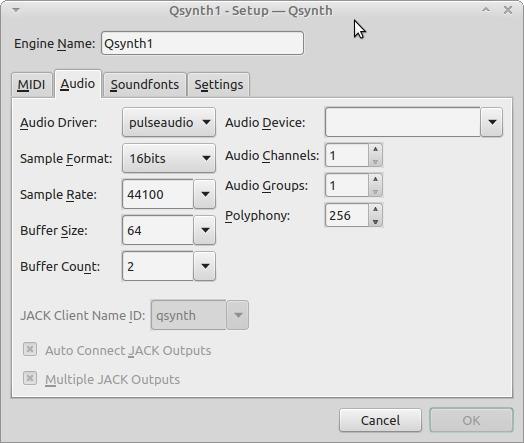Switch to the MIDI tab
This screenshot has width=524, height=443.
(31, 85)
